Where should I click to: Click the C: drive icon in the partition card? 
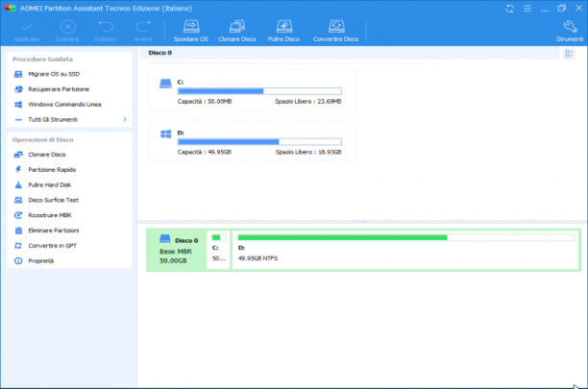click(165, 84)
